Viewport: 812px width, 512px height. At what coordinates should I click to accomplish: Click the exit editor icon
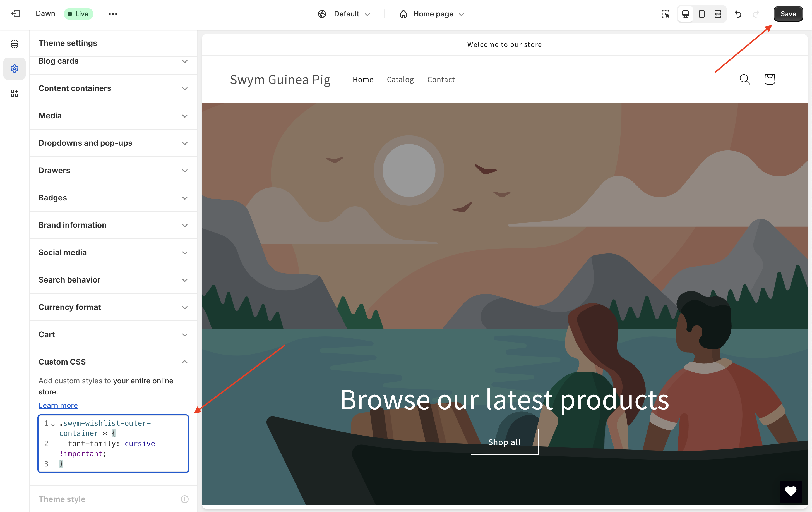[x=16, y=14]
